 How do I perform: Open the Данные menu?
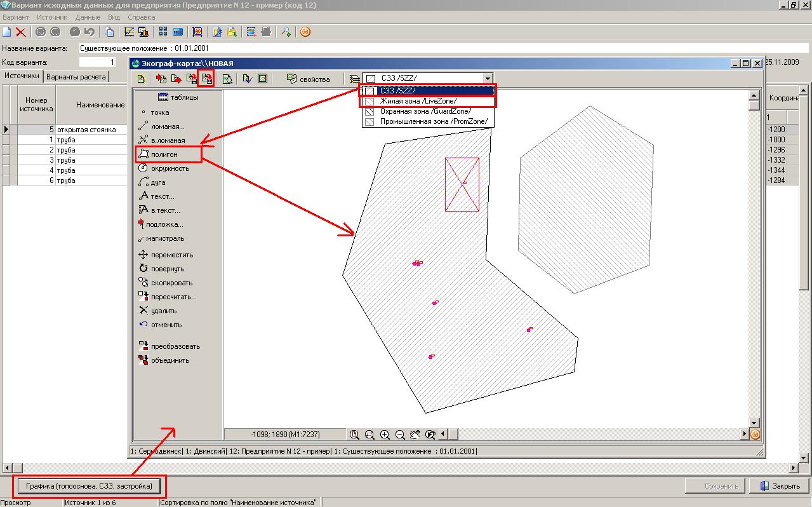[x=88, y=17]
